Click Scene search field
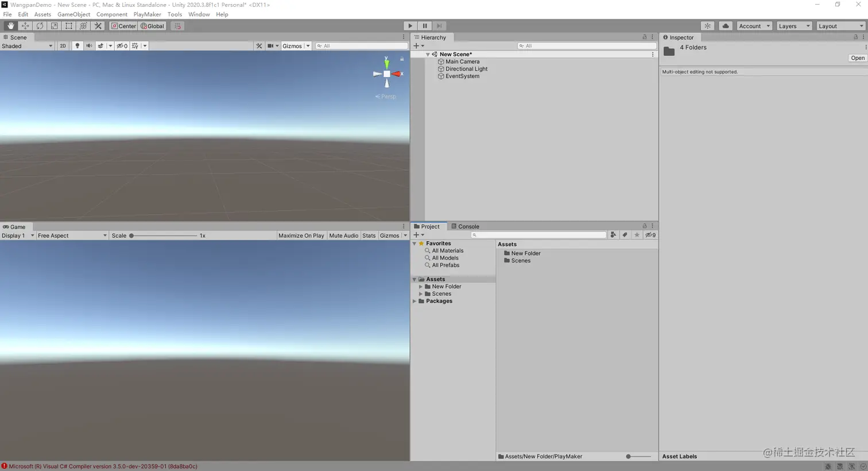868x471 pixels. pos(361,46)
